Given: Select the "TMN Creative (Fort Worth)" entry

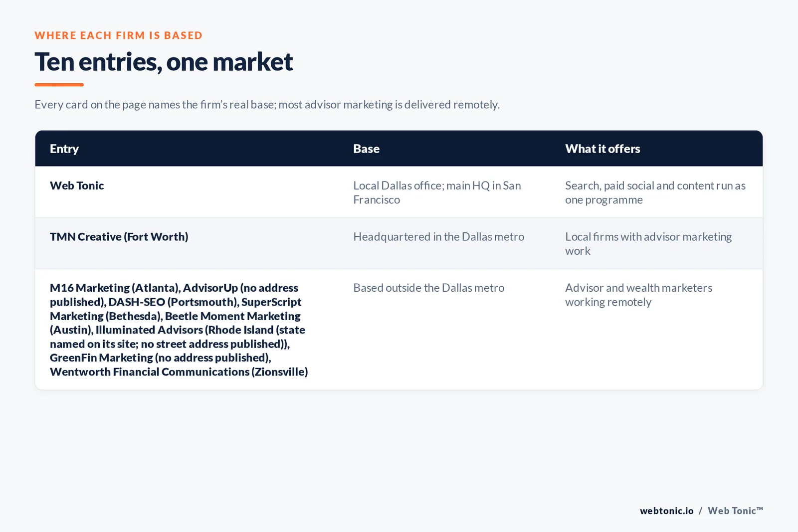Looking at the screenshot, I should click(119, 237).
